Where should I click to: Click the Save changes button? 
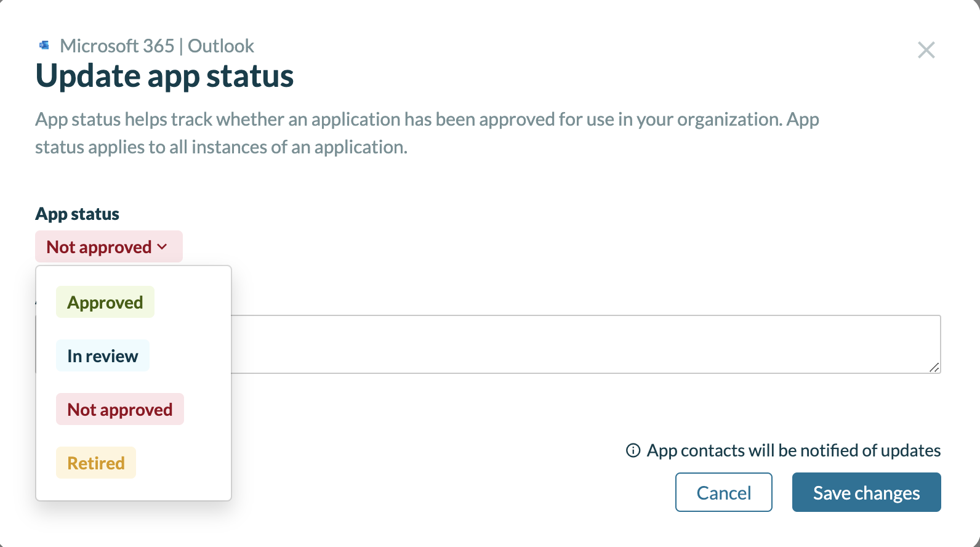pos(866,492)
